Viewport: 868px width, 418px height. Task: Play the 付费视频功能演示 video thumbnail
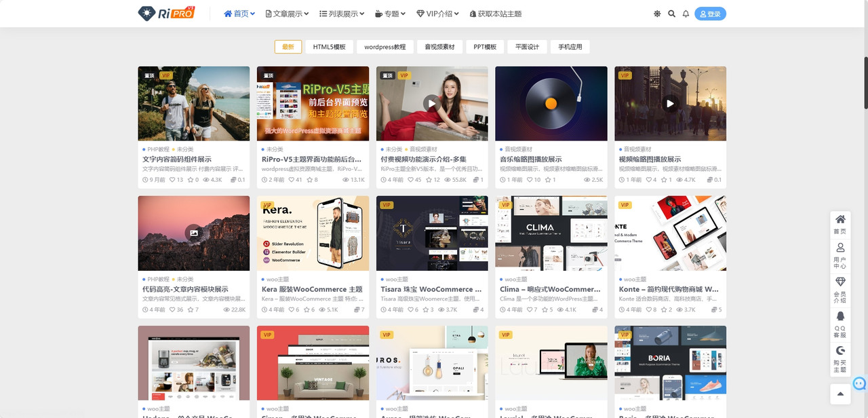[x=432, y=103]
